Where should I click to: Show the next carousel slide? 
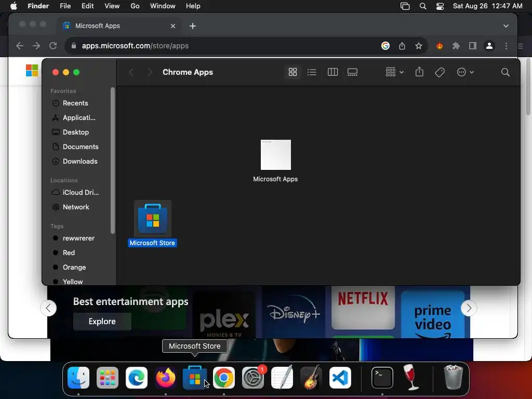[x=469, y=308]
